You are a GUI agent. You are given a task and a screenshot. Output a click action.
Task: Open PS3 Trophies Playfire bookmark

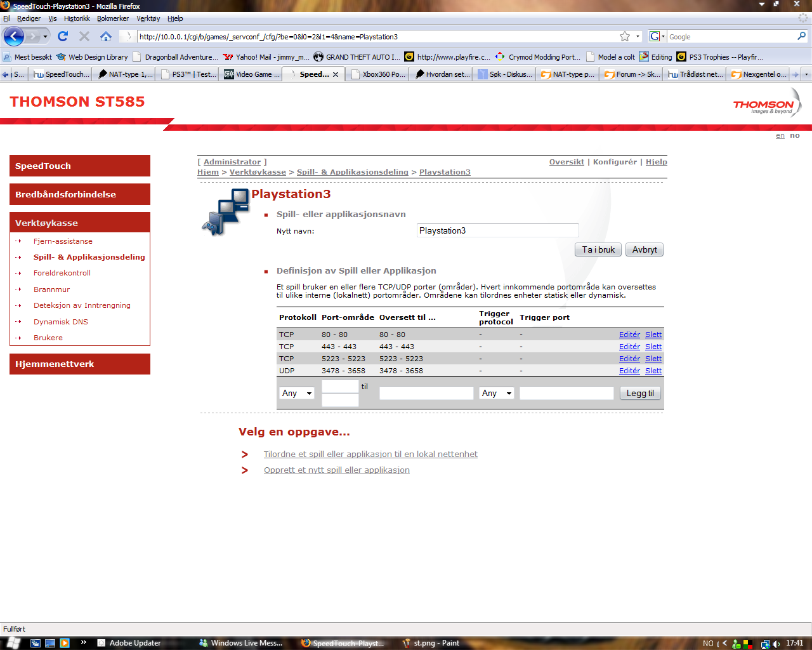click(720, 57)
